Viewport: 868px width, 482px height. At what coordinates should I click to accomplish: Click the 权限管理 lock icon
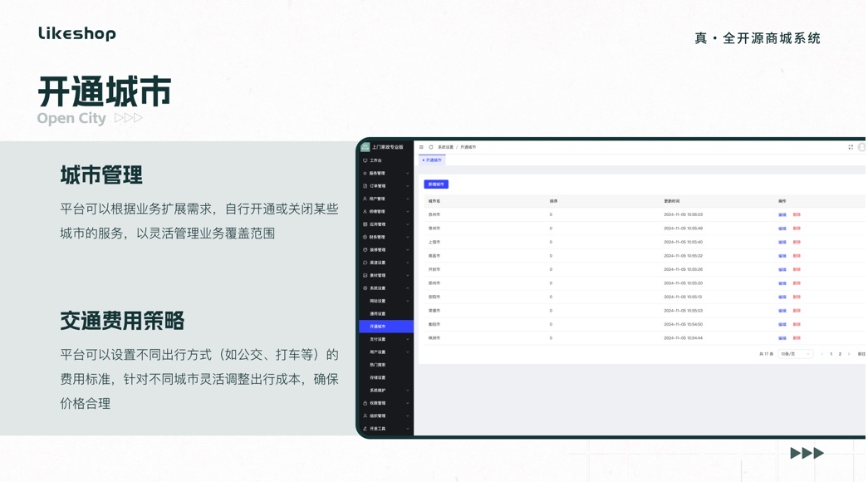[x=365, y=403]
